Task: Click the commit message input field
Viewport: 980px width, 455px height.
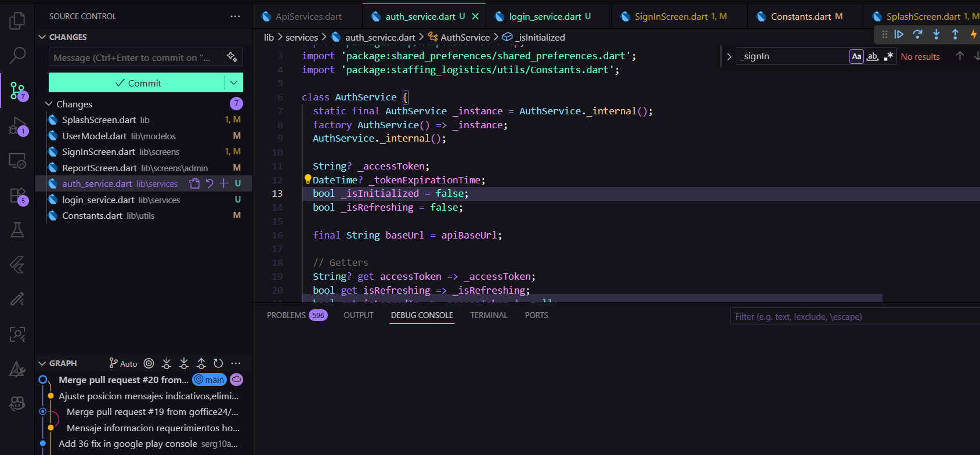Action: [133, 57]
